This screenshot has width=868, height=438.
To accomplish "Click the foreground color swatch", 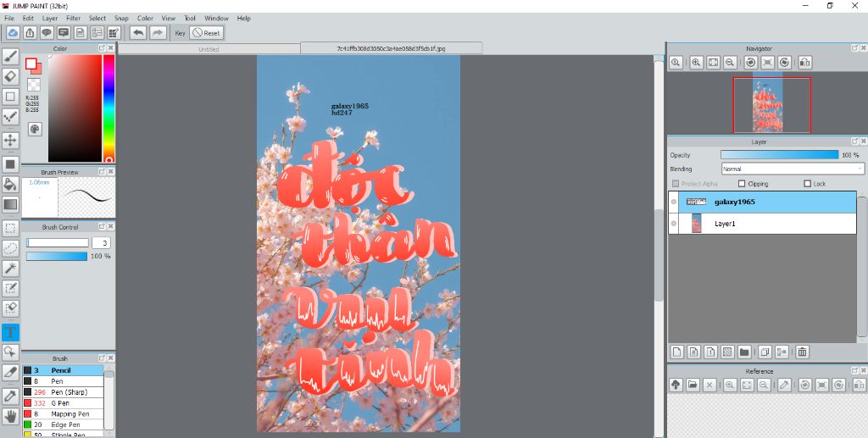I will [x=31, y=64].
